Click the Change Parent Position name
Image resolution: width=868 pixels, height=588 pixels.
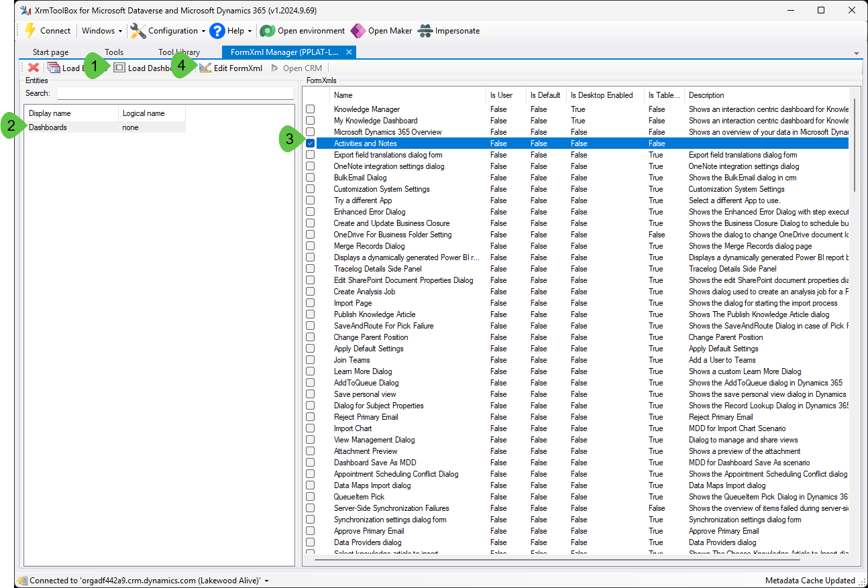coord(371,337)
